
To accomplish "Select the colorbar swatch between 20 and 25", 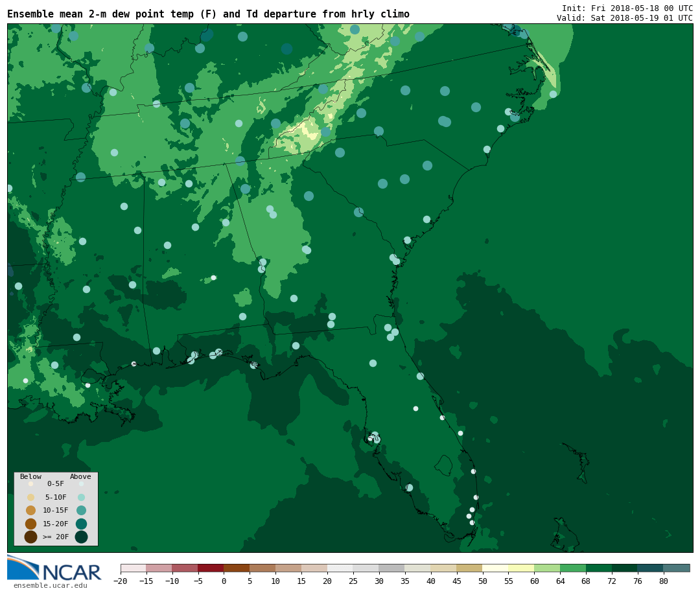I will pos(341,568).
